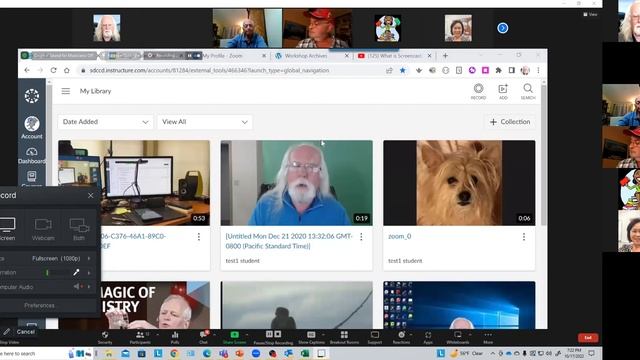Select Both screen and webcam mode
The width and height of the screenshot is (640, 360).
pyautogui.click(x=79, y=229)
